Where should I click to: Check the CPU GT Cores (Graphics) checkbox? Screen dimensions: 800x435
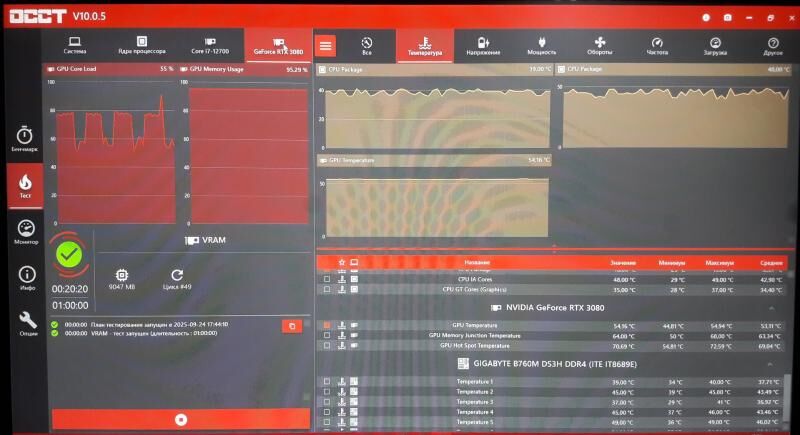327,290
